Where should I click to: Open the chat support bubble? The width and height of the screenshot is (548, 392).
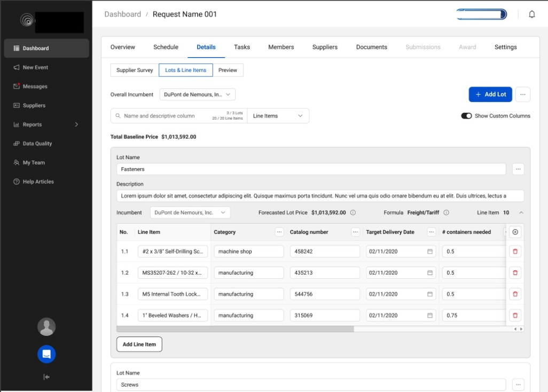coord(46,354)
